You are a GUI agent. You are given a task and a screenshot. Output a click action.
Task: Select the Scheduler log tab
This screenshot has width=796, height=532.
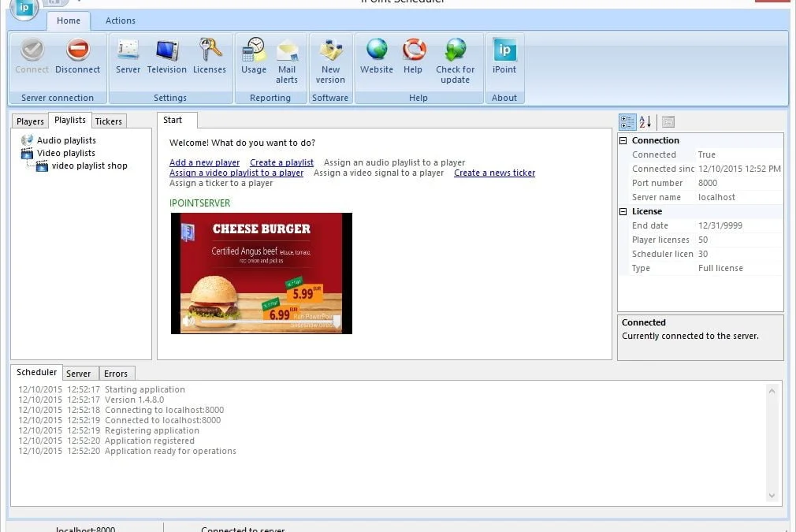36,372
